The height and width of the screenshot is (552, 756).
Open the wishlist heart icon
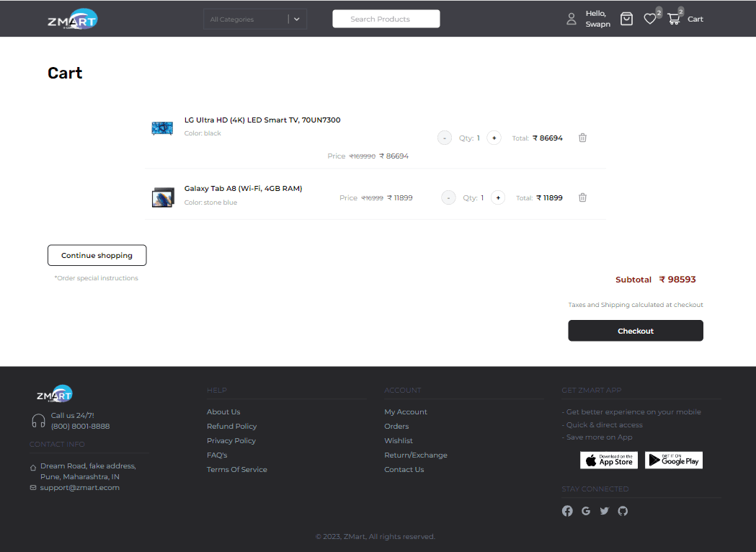650,19
